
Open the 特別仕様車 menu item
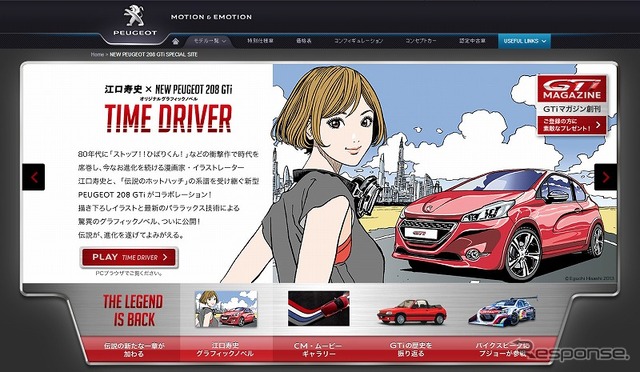260,41
